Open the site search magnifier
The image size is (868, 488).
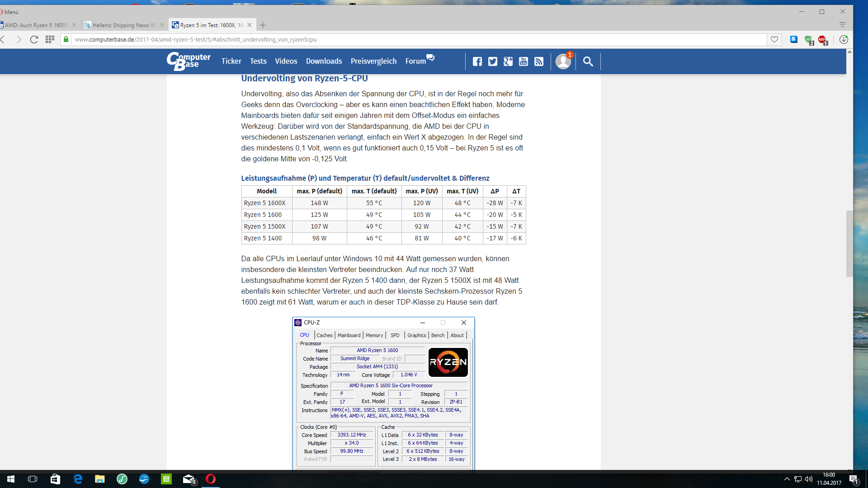[x=588, y=61]
